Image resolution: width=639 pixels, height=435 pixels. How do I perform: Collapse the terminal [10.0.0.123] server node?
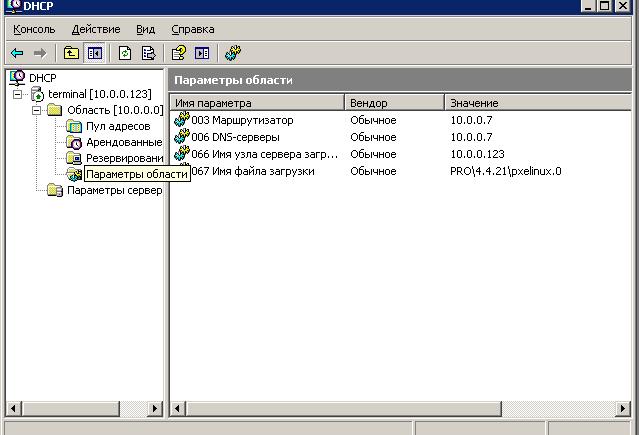(18, 94)
